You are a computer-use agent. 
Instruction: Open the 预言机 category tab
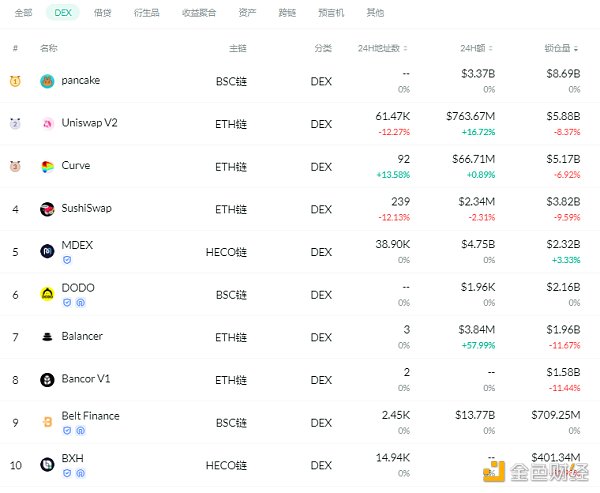click(331, 14)
